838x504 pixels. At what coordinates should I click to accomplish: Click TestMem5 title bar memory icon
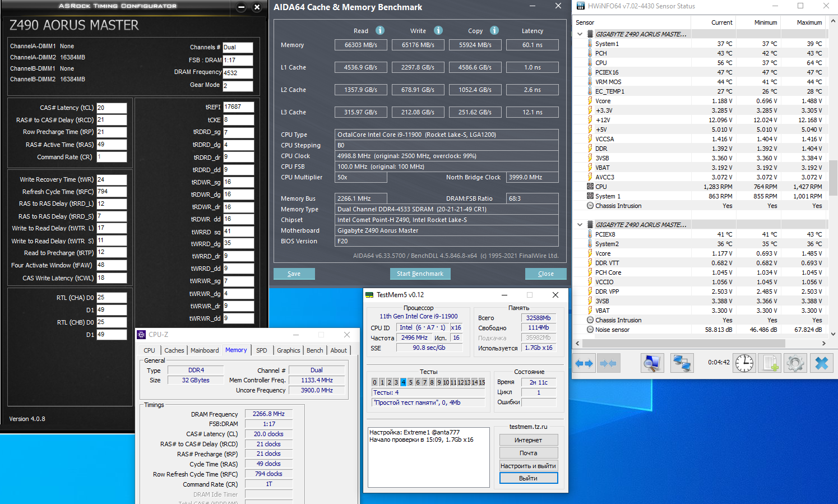click(x=369, y=295)
